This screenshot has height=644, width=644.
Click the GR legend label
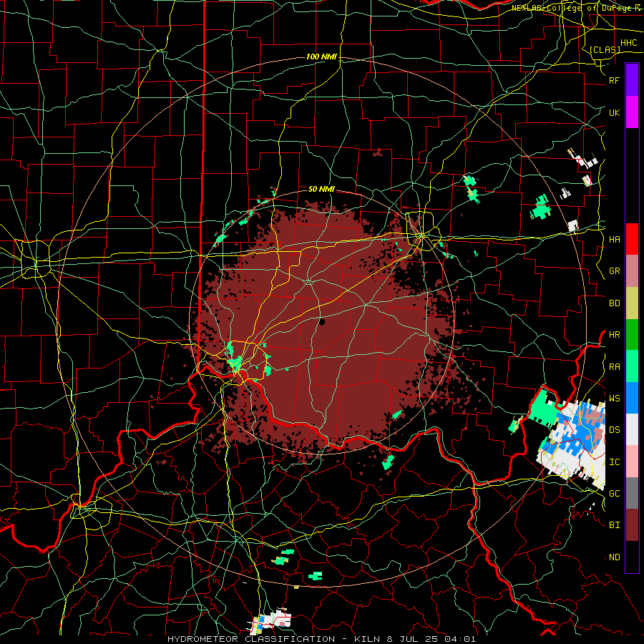pyautogui.click(x=614, y=271)
